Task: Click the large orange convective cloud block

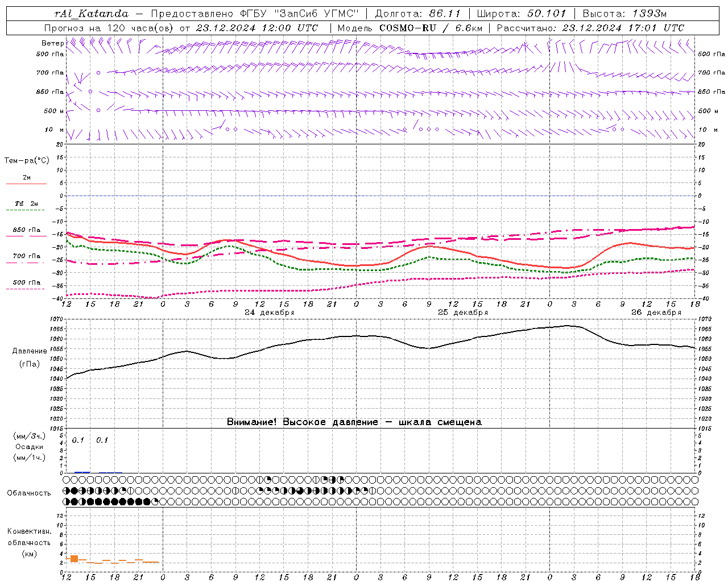Action: 74,559
